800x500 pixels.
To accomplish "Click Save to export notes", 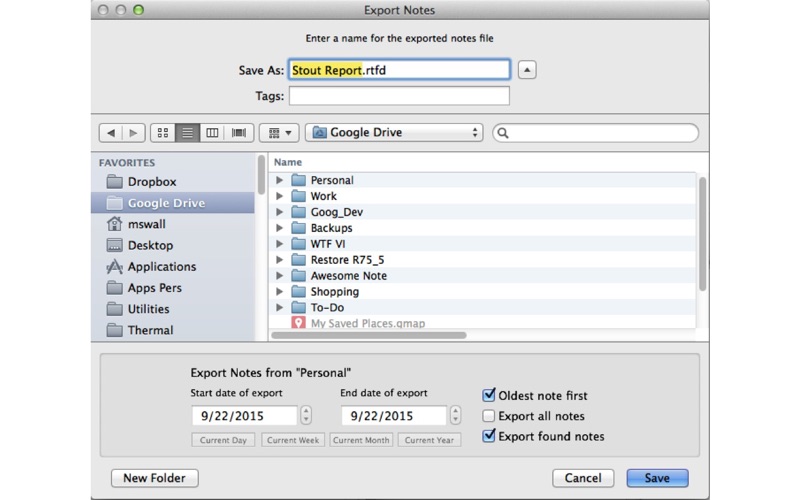I will [x=657, y=478].
